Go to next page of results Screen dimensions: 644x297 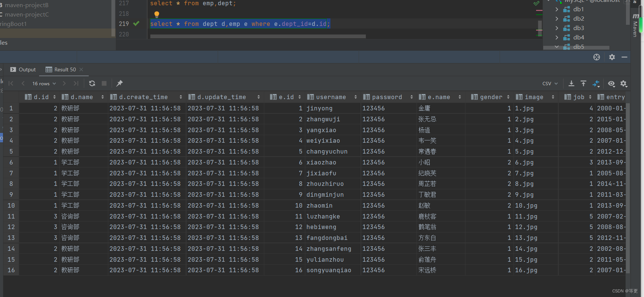pyautogui.click(x=64, y=83)
